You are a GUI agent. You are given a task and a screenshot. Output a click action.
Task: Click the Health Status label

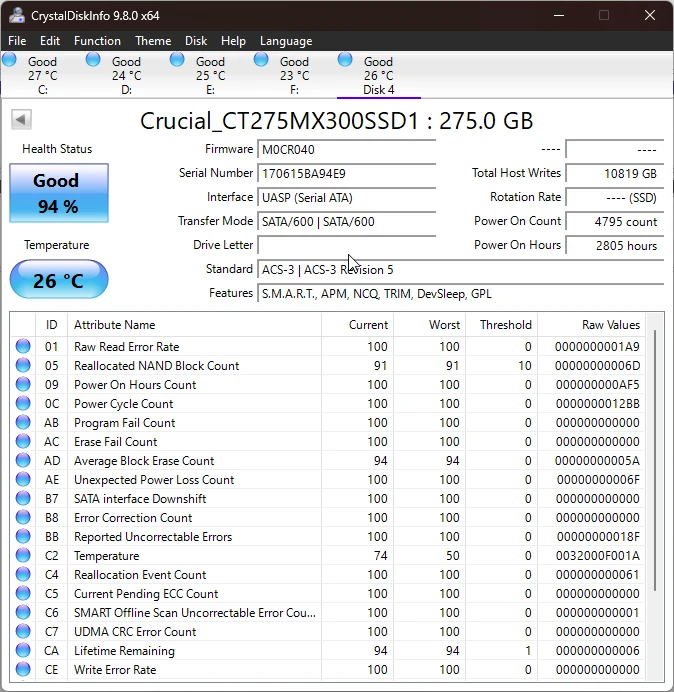[x=57, y=149]
